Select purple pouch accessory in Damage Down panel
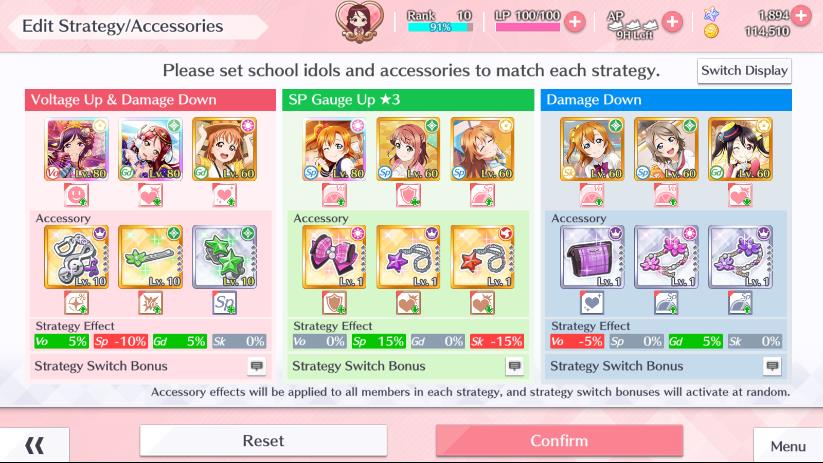The height and width of the screenshot is (463, 823). click(592, 257)
